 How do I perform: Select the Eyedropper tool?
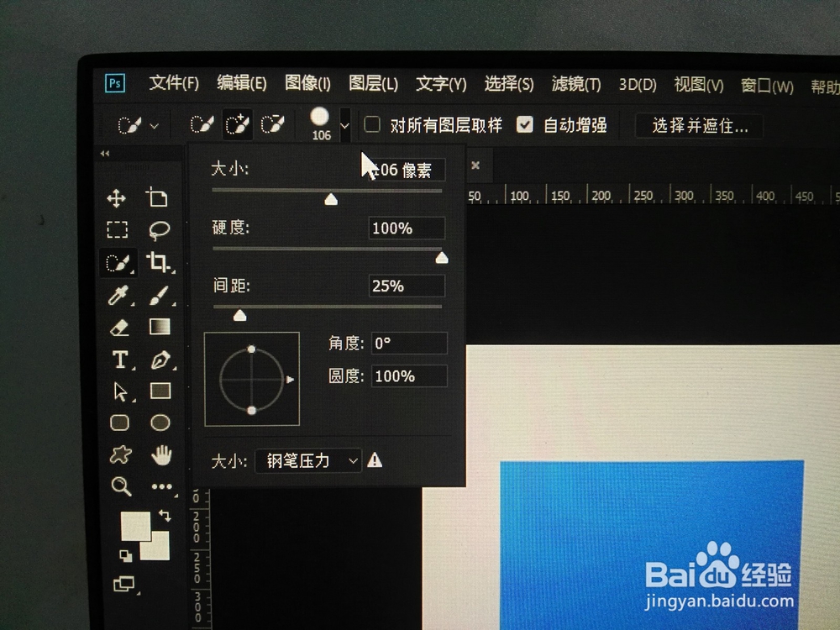(118, 296)
